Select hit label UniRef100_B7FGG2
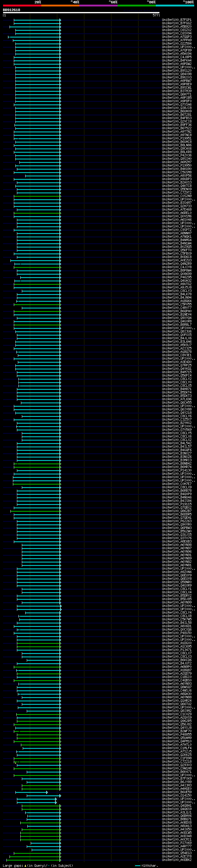The image size is (197, 868). pyautogui.click(x=176, y=23)
